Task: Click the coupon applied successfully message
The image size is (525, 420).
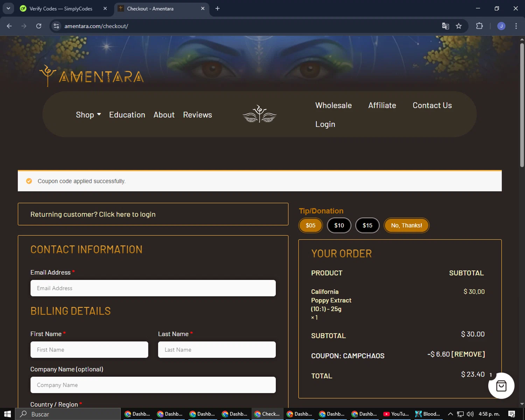Action: pos(82,181)
